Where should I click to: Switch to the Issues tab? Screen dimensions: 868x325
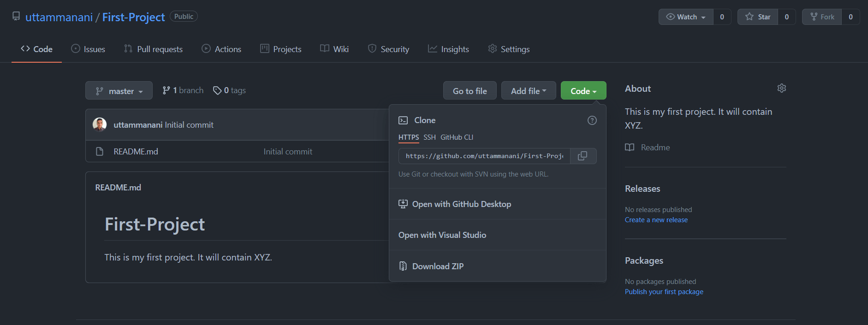coord(88,49)
